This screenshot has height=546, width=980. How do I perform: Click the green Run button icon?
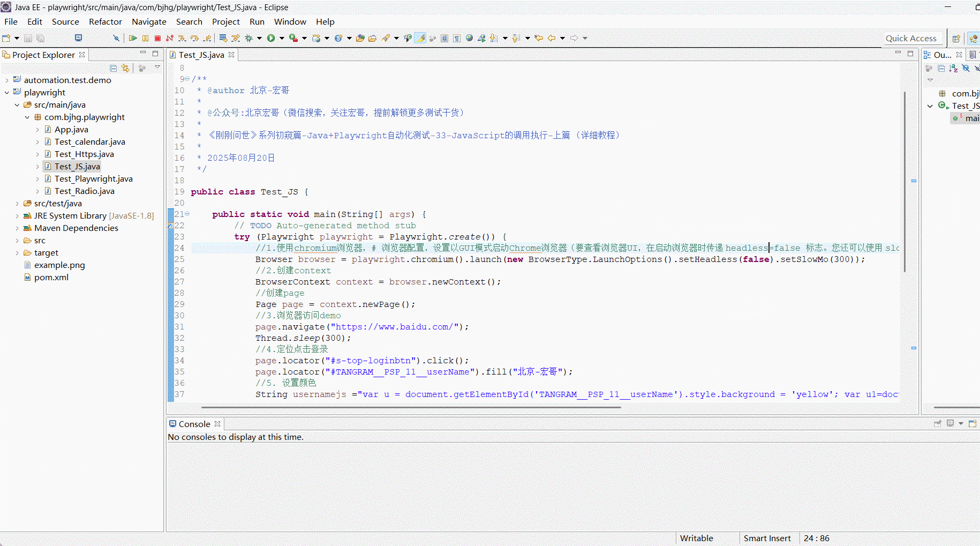coord(271,38)
